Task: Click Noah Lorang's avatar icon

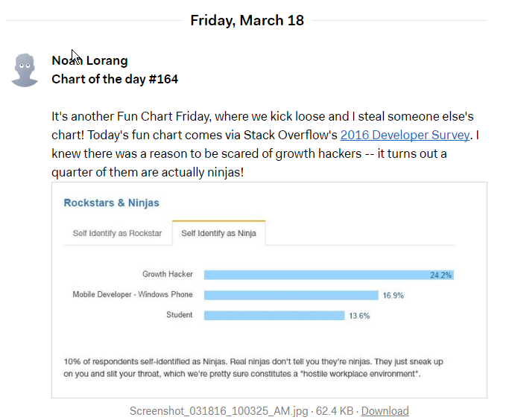Action: coord(25,70)
